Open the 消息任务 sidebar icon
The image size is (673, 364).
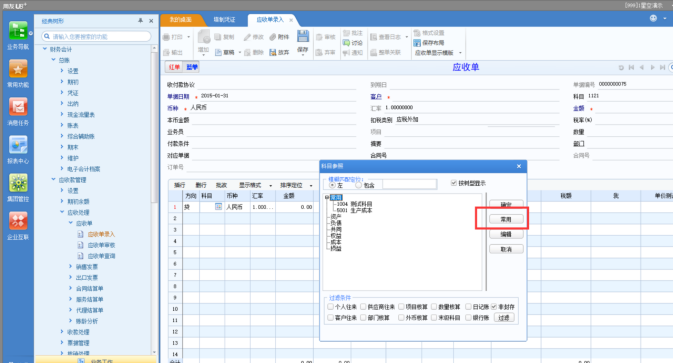(18, 107)
